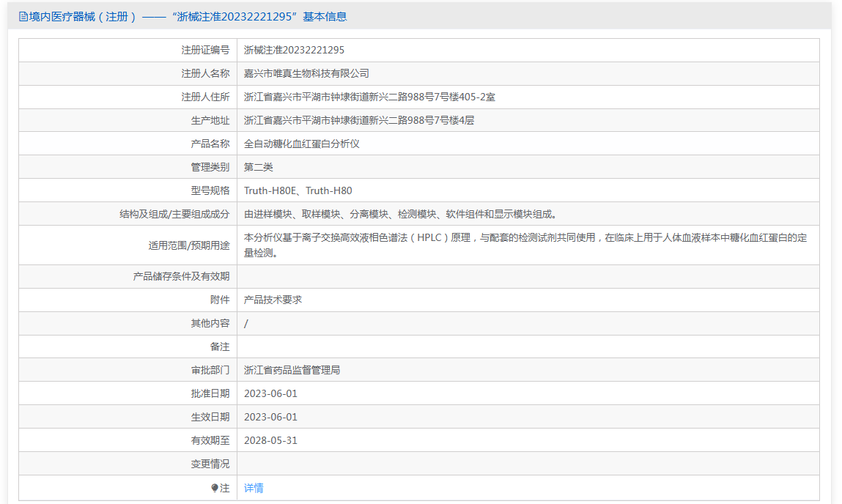Screen dimensions: 842x504
Task: Click the 产品储存条件及有效期 label
Action: click(x=181, y=276)
